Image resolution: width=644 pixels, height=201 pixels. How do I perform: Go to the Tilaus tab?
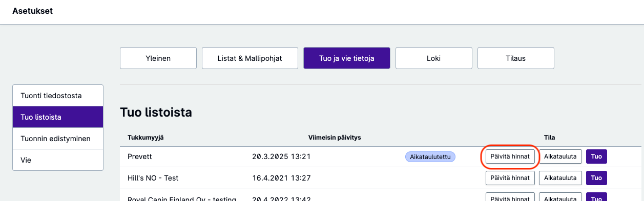pos(516,58)
